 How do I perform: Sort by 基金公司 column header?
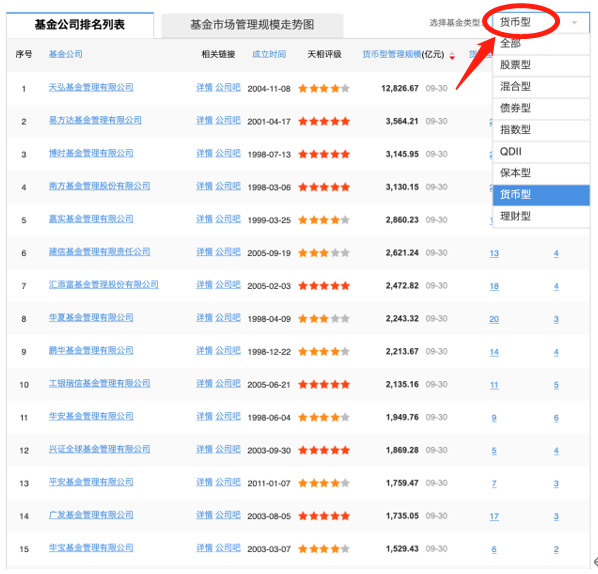tap(65, 54)
